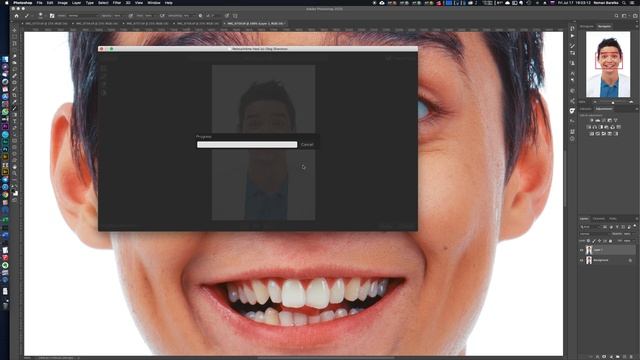Click the search icon in top right
The width and height of the screenshot is (640, 360).
[x=616, y=16]
